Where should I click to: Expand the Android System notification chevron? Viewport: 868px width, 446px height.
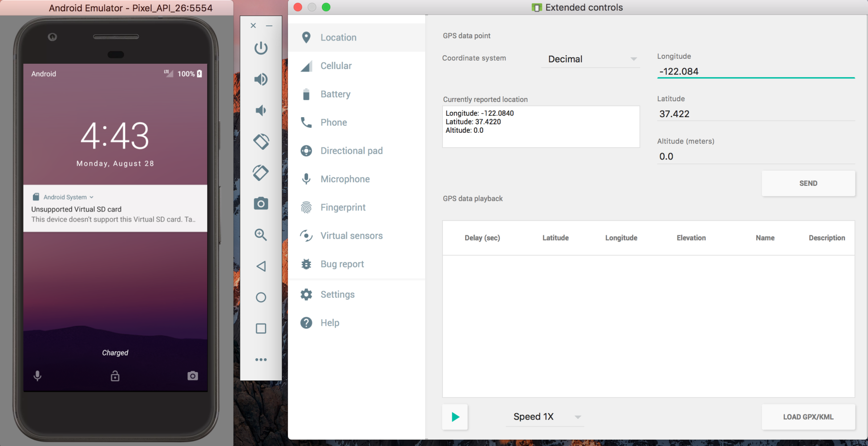[x=91, y=197]
